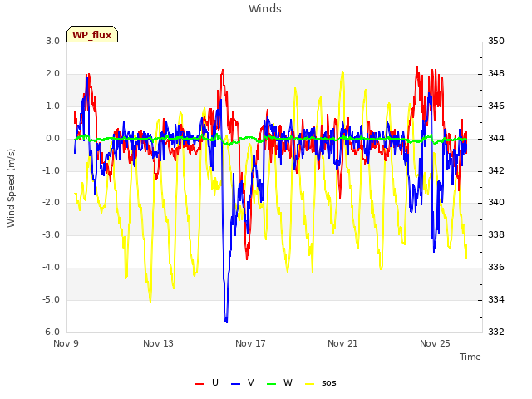532x399 pixels.
Task: Select the V legend label
Action: coord(251,382)
